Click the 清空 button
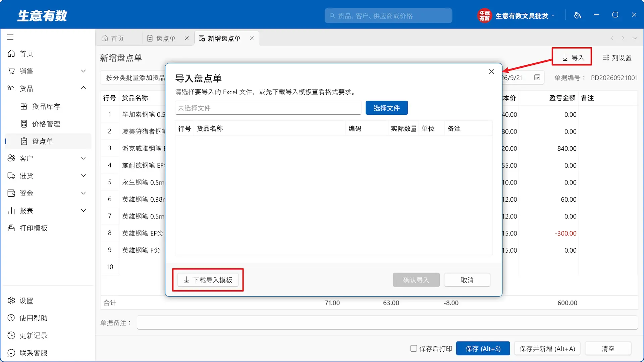The image size is (644, 362). point(608,349)
